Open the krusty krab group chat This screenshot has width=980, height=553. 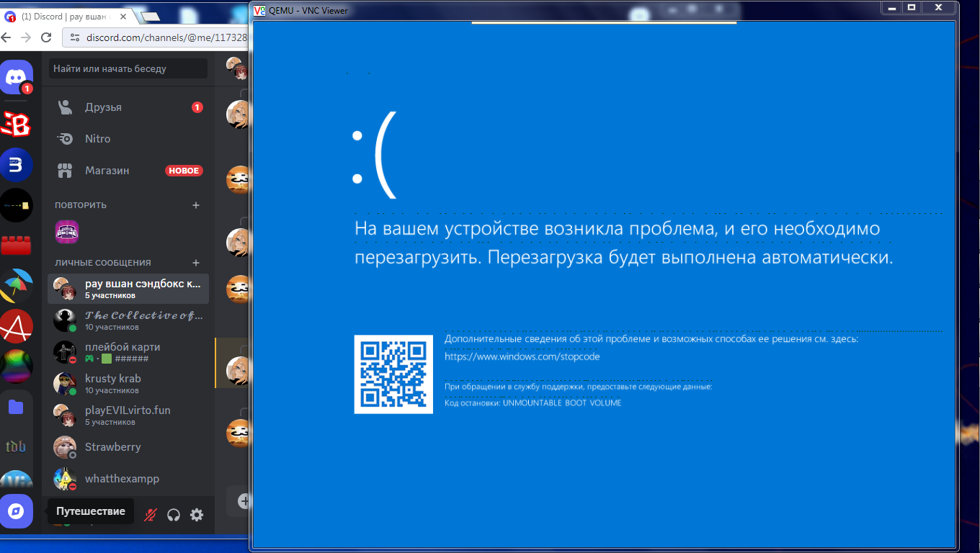tap(128, 384)
